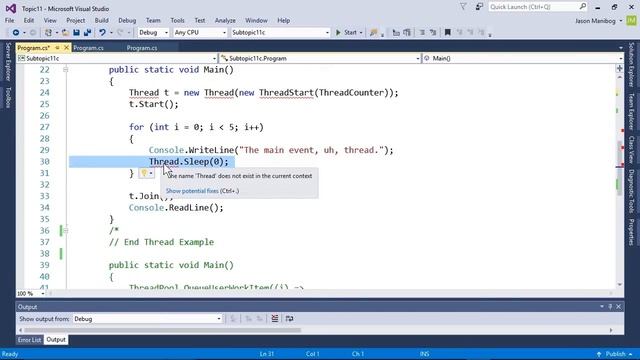Click the Publish button in status bar
The width and height of the screenshot is (640, 360).
pyautogui.click(x=615, y=354)
